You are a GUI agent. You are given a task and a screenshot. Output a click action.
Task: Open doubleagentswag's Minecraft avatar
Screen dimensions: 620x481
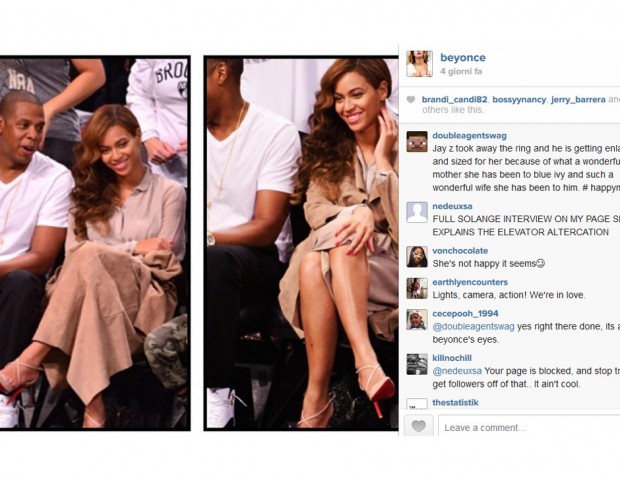pos(417,142)
